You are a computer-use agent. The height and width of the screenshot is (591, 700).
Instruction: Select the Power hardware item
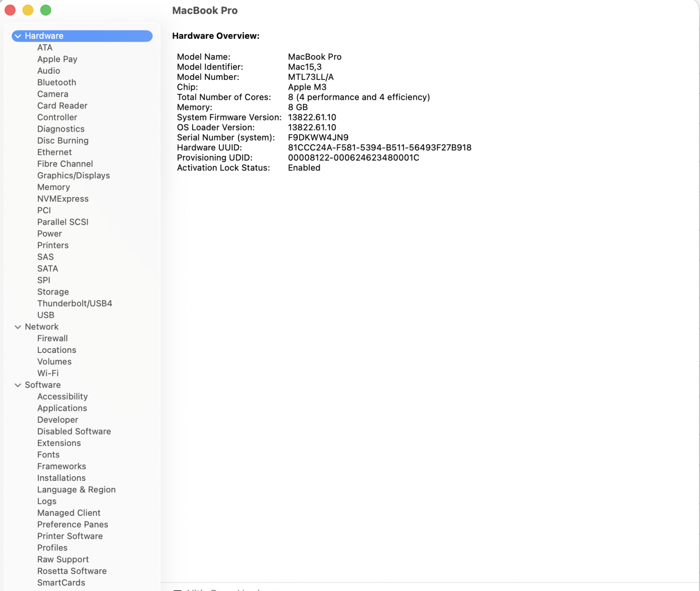pyautogui.click(x=49, y=234)
